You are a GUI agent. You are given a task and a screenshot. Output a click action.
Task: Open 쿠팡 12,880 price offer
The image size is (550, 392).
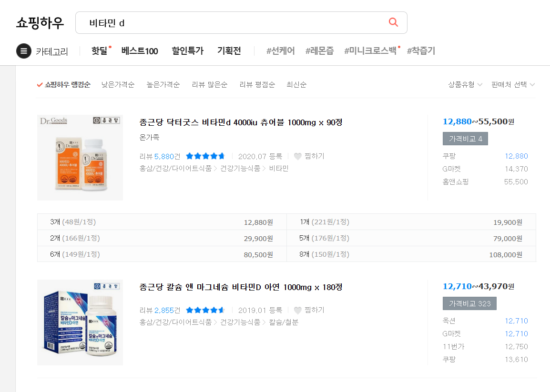tap(485, 156)
